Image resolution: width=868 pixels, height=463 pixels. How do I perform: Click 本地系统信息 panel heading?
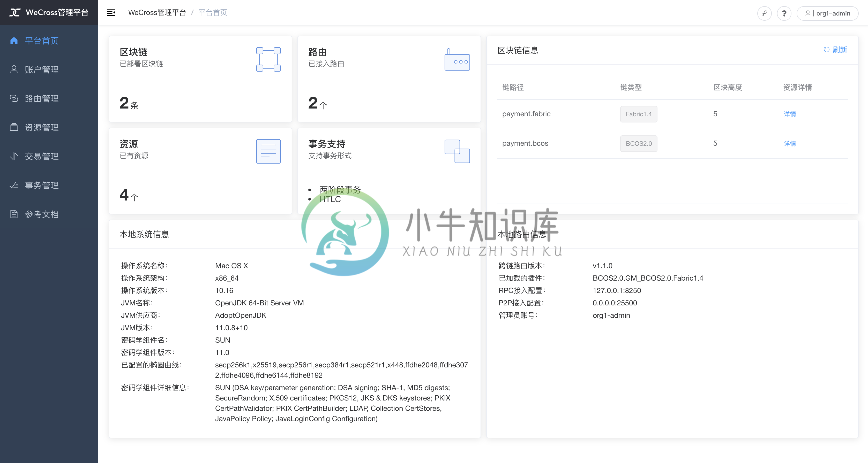(144, 234)
